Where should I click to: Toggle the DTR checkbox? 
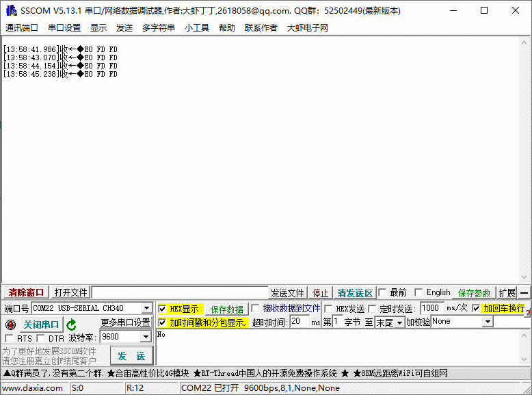click(41, 338)
